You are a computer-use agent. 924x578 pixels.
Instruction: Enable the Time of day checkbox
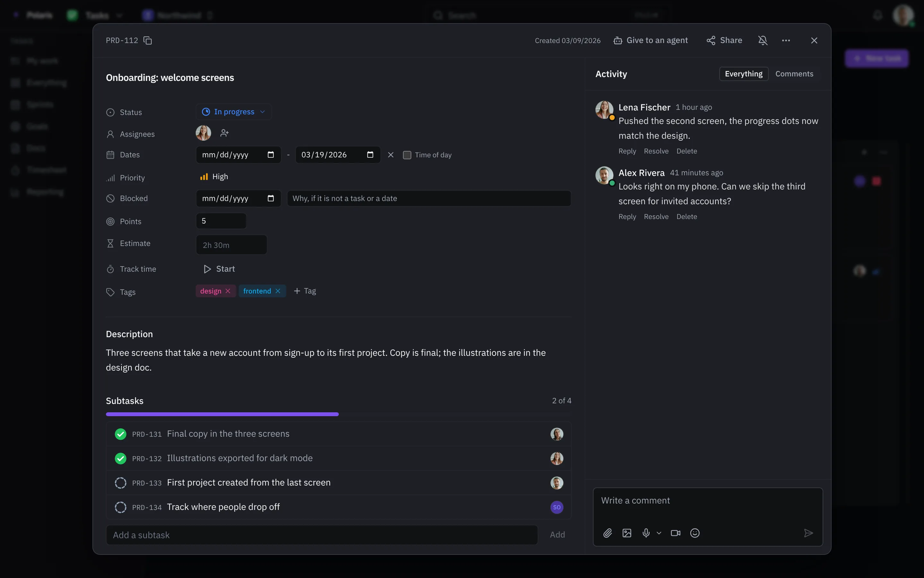tap(407, 155)
